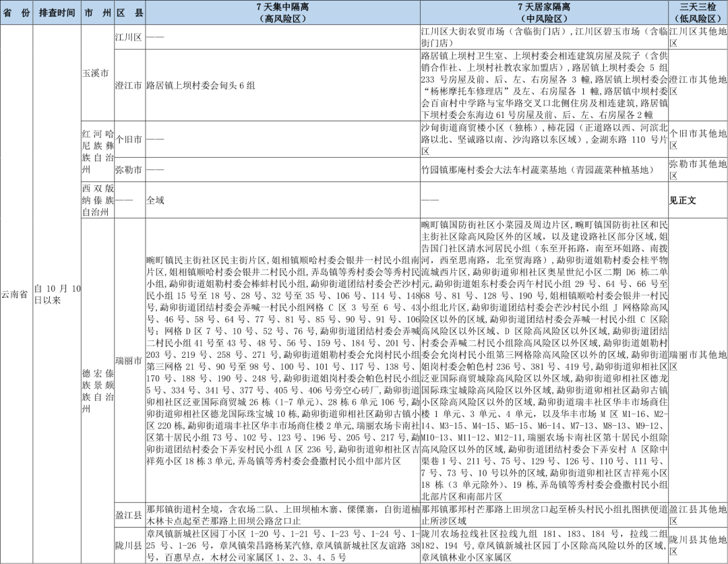
Task: Click the 澄江市其他地区 low-risk cell
Action: [x=698, y=86]
